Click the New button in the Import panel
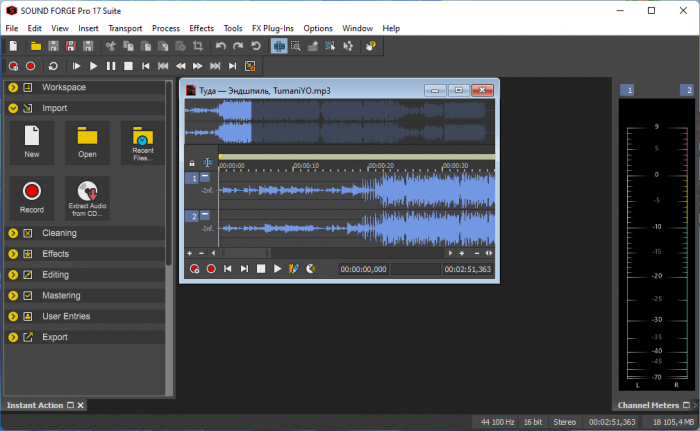Image resolution: width=700 pixels, height=431 pixels. 32,142
